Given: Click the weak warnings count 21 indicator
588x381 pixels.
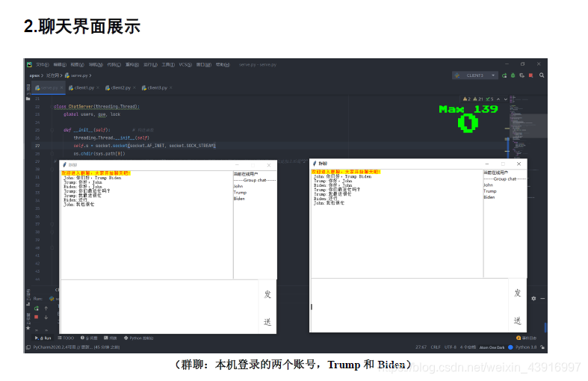Looking at the screenshot, I should click(x=478, y=99).
